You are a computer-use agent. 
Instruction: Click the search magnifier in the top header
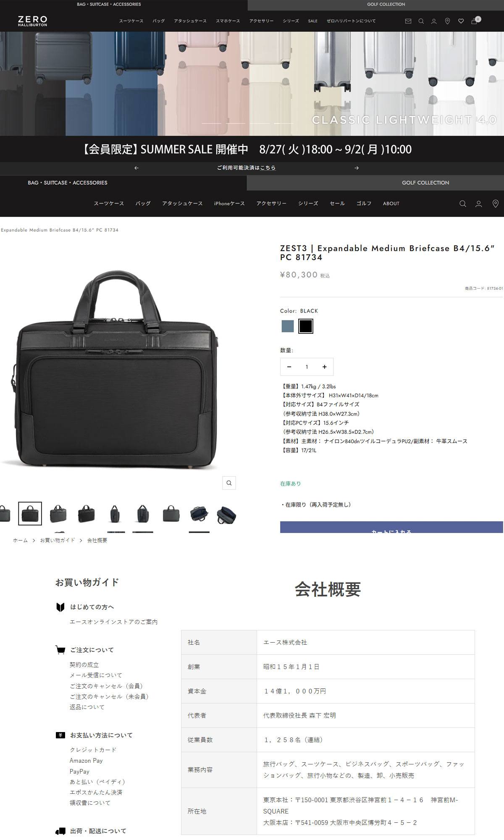pos(421,21)
